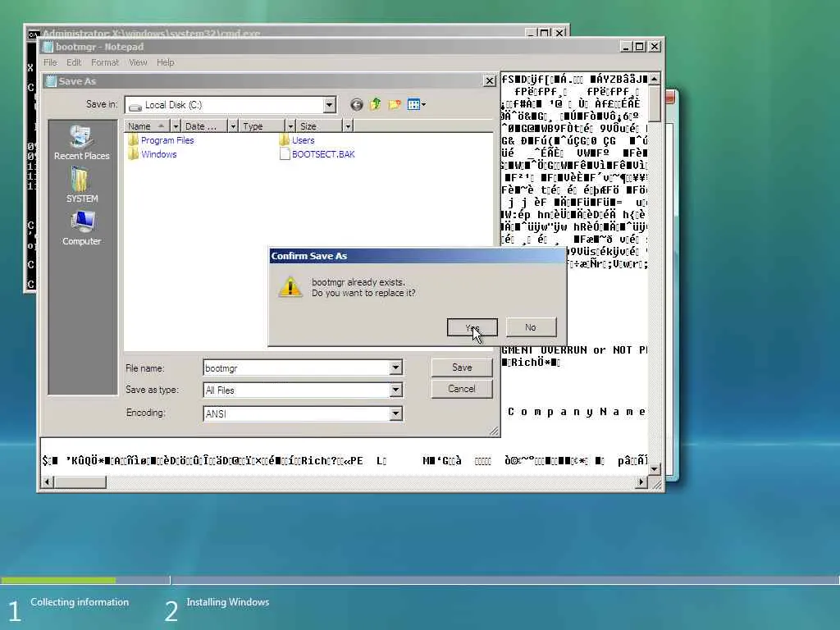The height and width of the screenshot is (630, 840).
Task: Open Notepad Edit menu
Action: pos(74,62)
